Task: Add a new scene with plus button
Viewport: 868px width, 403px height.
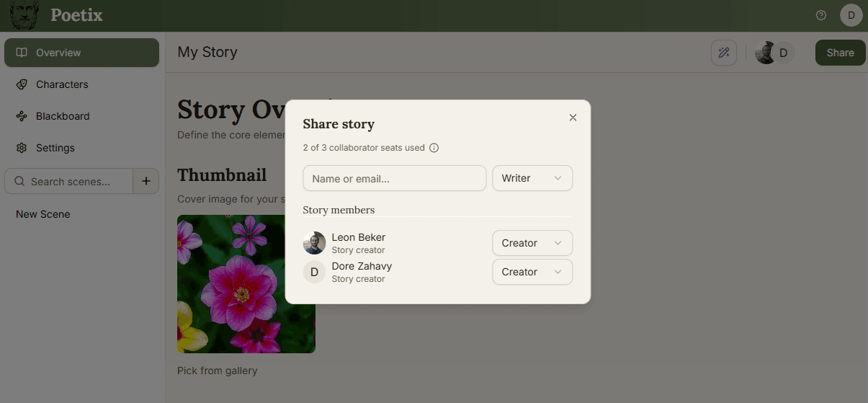Action: pyautogui.click(x=146, y=182)
